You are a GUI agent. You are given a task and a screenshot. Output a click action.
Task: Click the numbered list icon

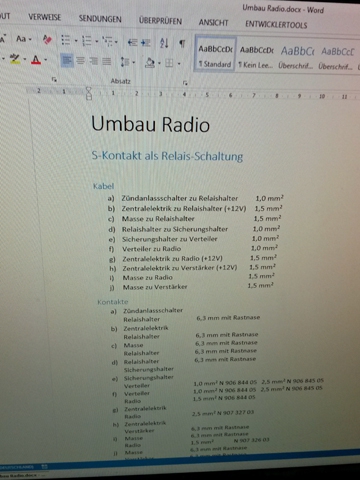click(x=87, y=41)
